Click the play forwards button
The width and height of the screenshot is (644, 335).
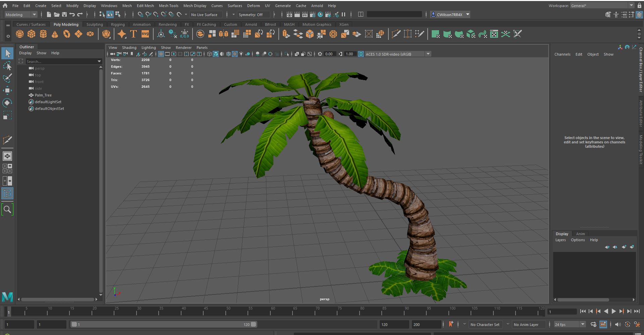pos(613,311)
